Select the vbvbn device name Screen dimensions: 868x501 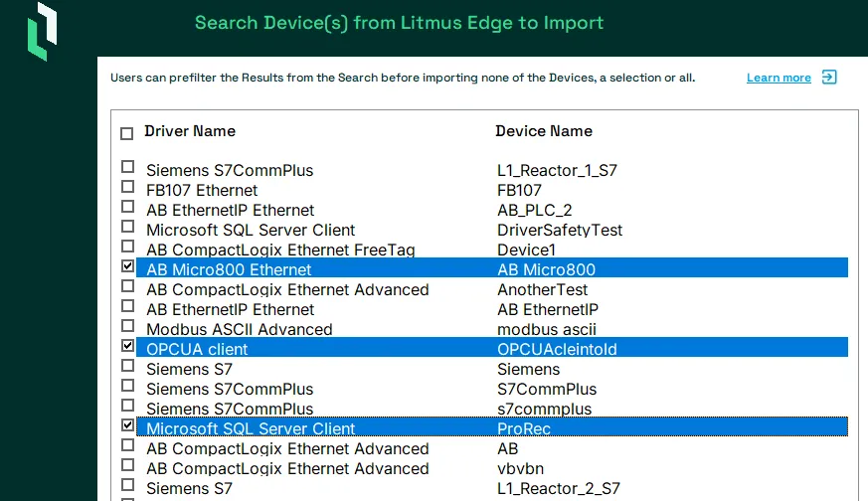520,469
